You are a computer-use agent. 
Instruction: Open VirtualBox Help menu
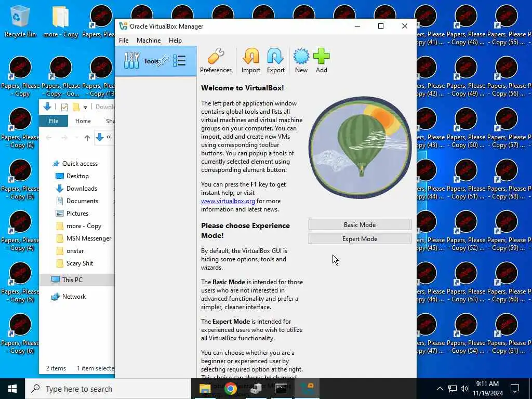175,41
